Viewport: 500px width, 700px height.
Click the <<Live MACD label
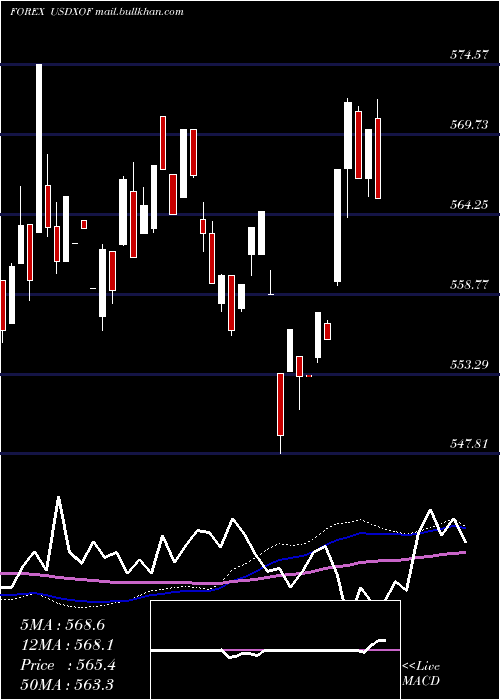pyautogui.click(x=421, y=674)
